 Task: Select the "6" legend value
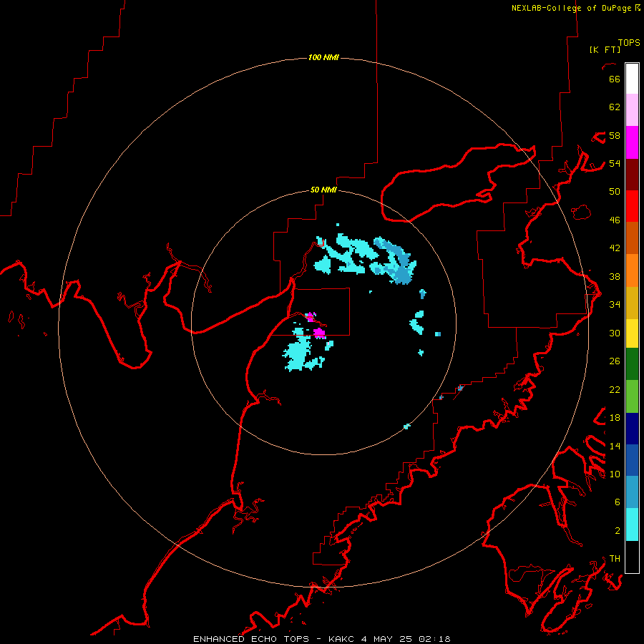click(x=618, y=502)
